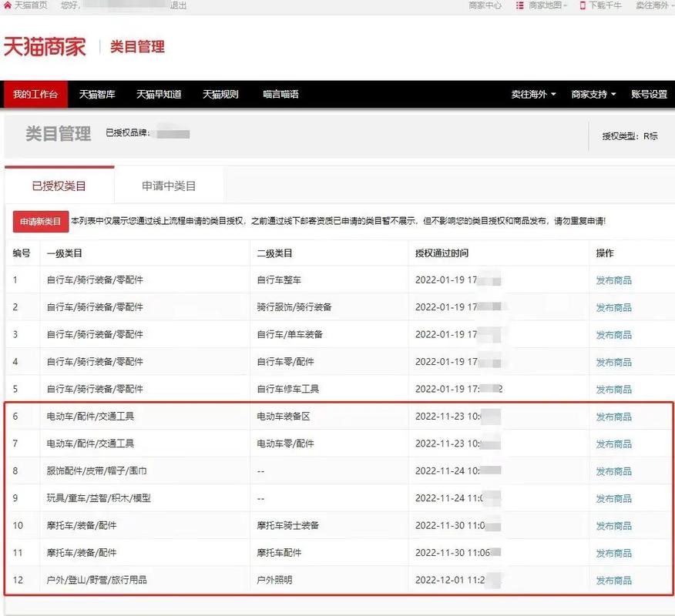Image resolution: width=675 pixels, height=616 pixels.
Task: Click 发布商品 for 自行车零/配件 row
Action: pyautogui.click(x=614, y=362)
